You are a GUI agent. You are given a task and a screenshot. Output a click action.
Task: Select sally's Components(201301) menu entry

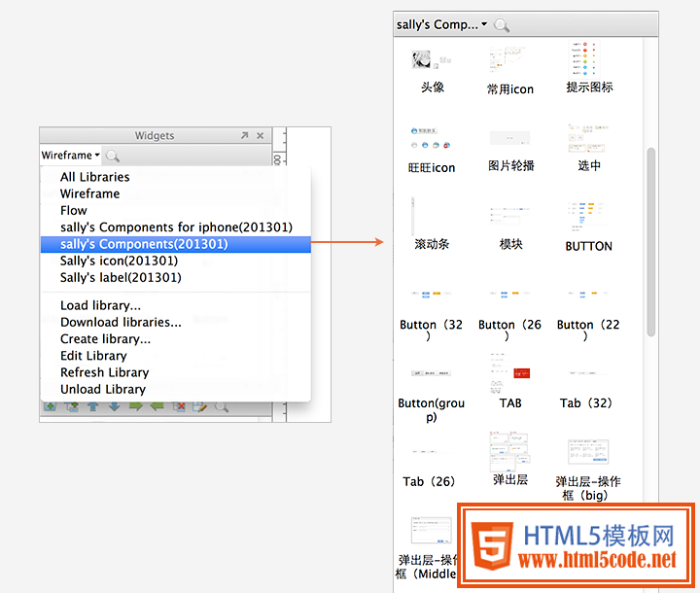click(143, 244)
